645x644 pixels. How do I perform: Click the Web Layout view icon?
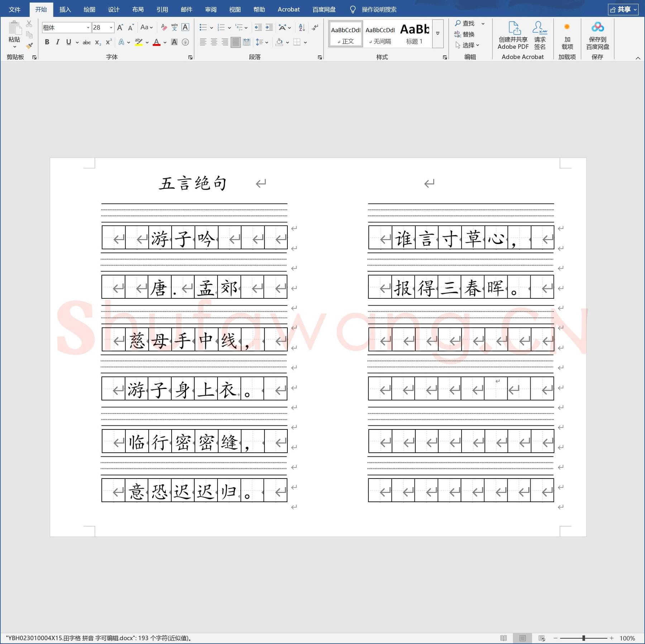pos(542,638)
